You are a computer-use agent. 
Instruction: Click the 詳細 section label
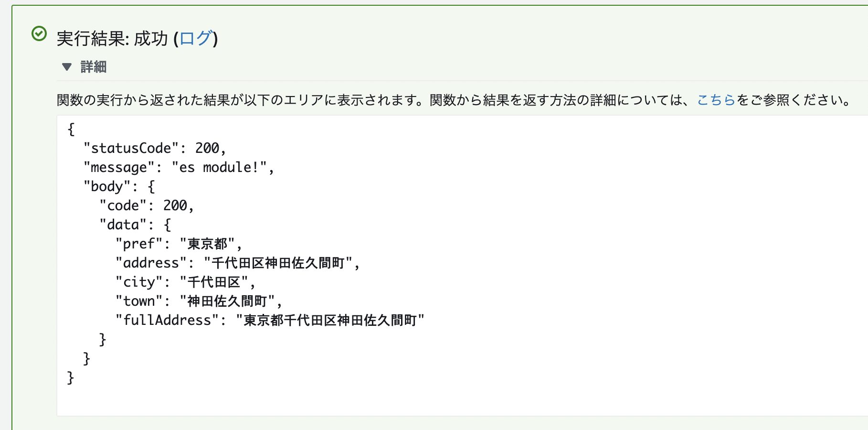93,67
